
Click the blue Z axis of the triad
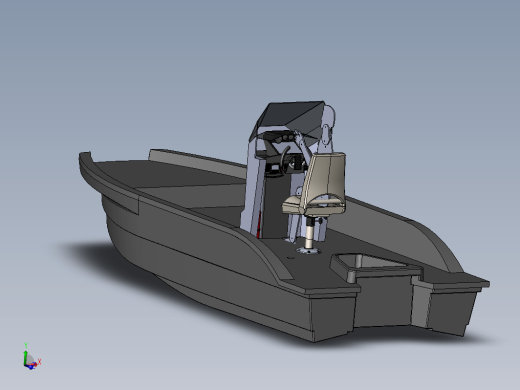coord(31,367)
